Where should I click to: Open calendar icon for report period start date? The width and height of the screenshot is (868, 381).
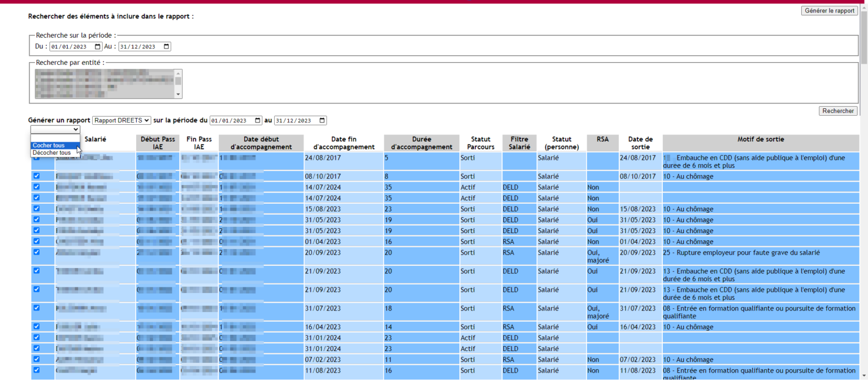click(258, 121)
